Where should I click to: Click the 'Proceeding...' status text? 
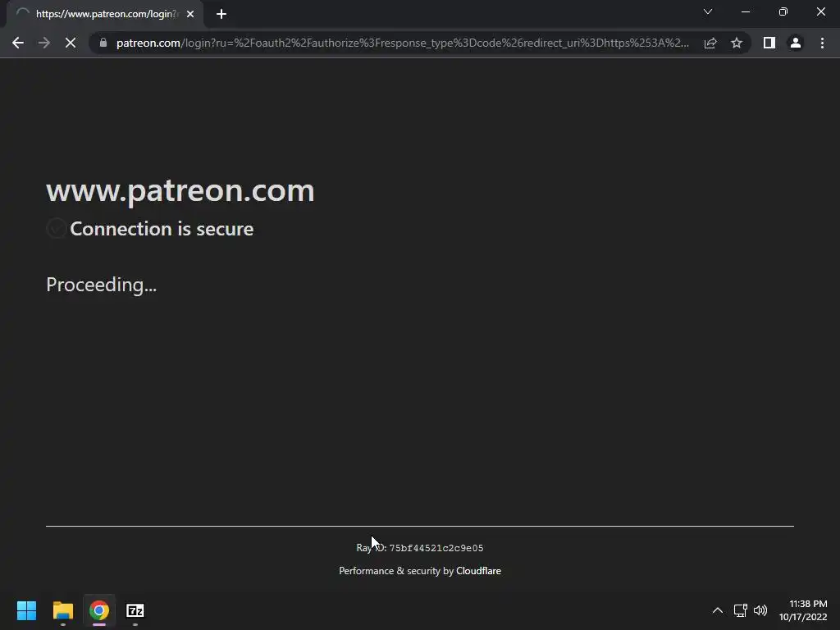coord(101,285)
